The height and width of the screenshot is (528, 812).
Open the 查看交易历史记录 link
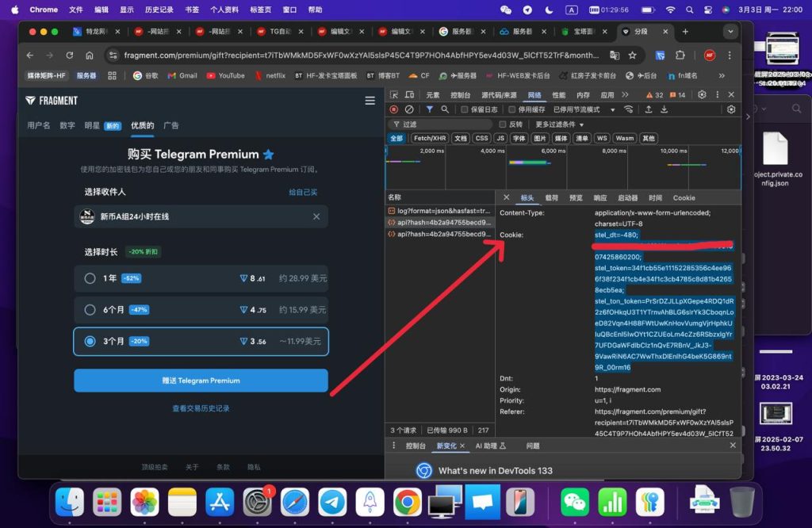click(201, 408)
